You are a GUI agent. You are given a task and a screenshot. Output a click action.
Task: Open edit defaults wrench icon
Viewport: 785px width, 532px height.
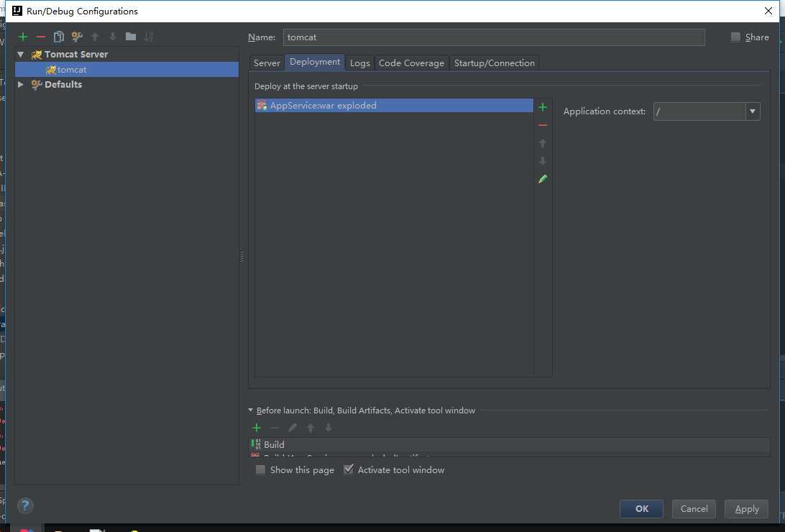77,37
